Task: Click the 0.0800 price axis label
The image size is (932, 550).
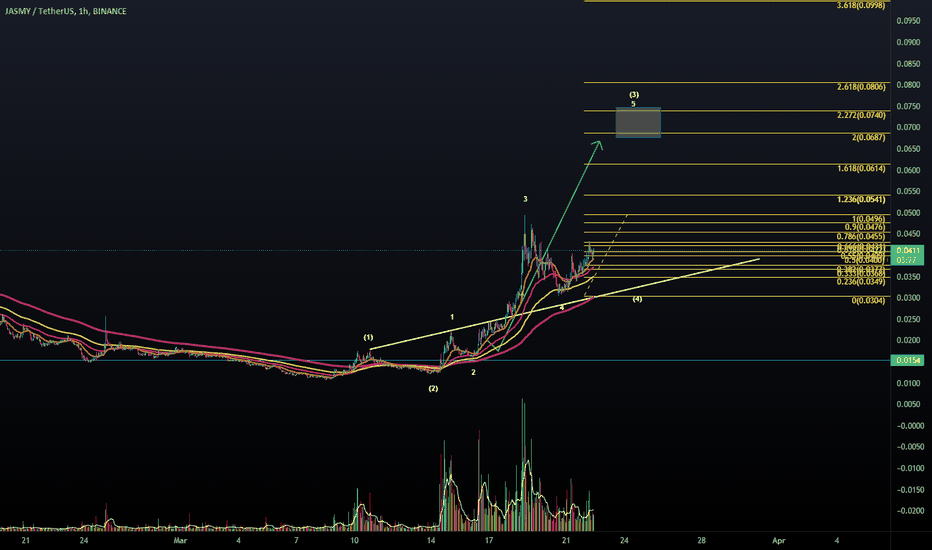Action: [x=908, y=85]
